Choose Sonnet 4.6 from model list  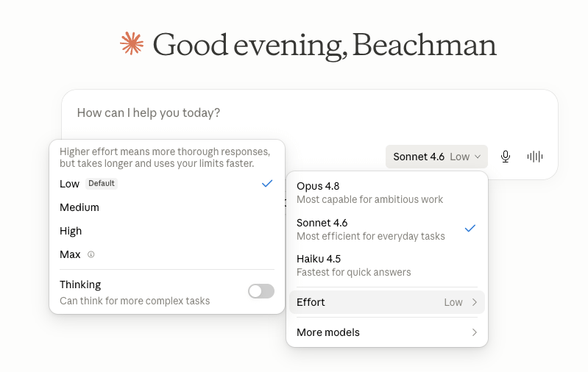(x=387, y=229)
